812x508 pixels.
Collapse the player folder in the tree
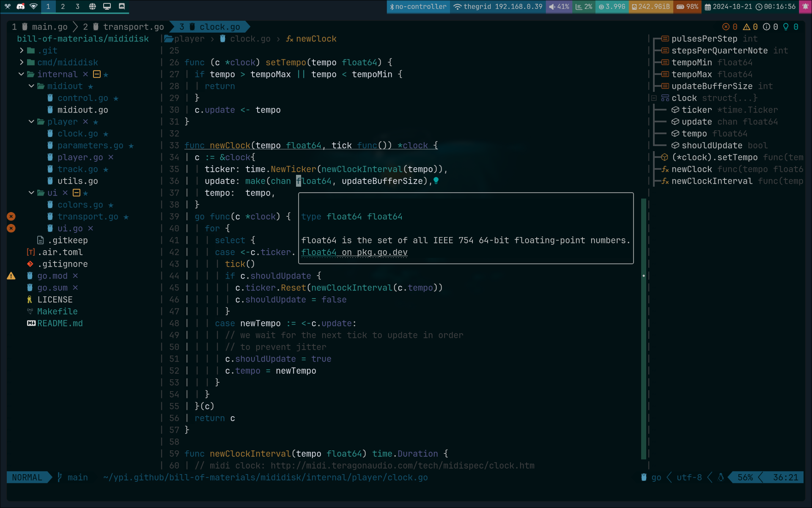coord(31,121)
